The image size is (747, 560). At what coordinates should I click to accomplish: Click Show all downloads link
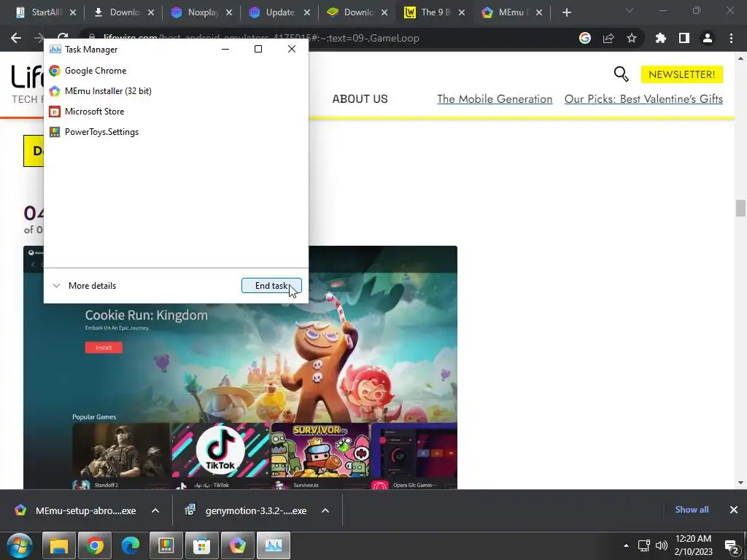(x=692, y=510)
